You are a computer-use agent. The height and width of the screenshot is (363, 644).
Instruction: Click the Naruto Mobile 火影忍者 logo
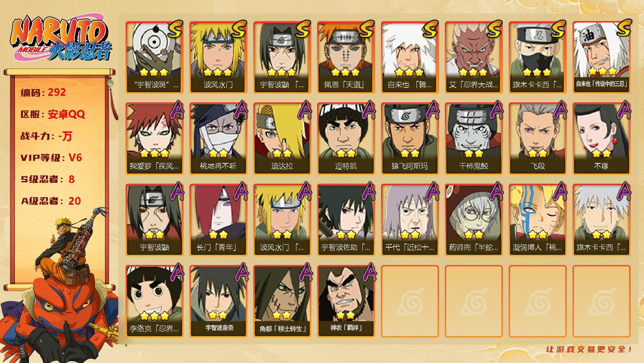60,38
